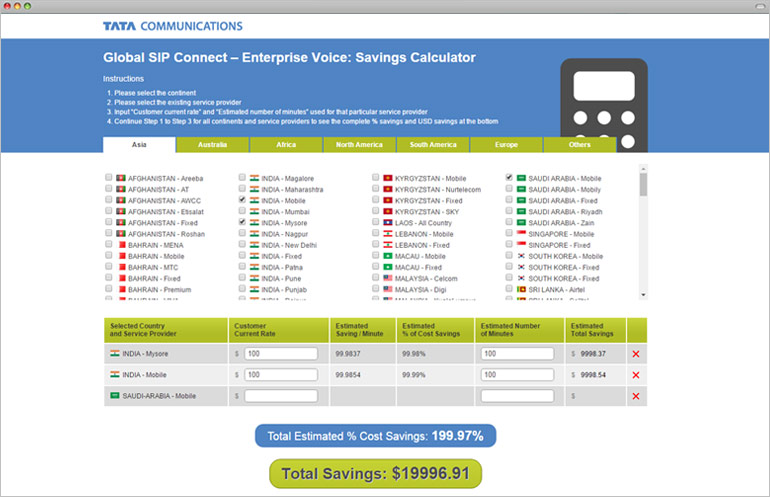This screenshot has height=497, width=770.
Task: Switch to the Australia tab
Action: coord(212,145)
